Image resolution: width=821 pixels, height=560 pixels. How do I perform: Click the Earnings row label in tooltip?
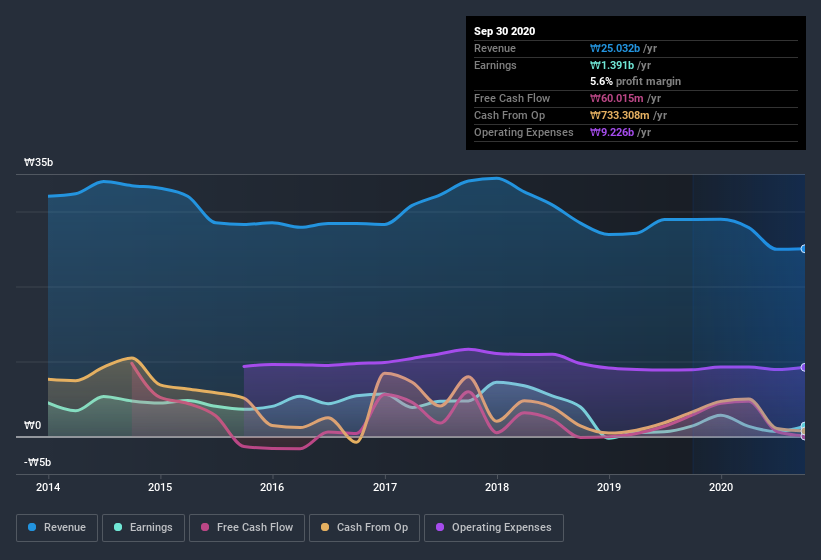(495, 65)
